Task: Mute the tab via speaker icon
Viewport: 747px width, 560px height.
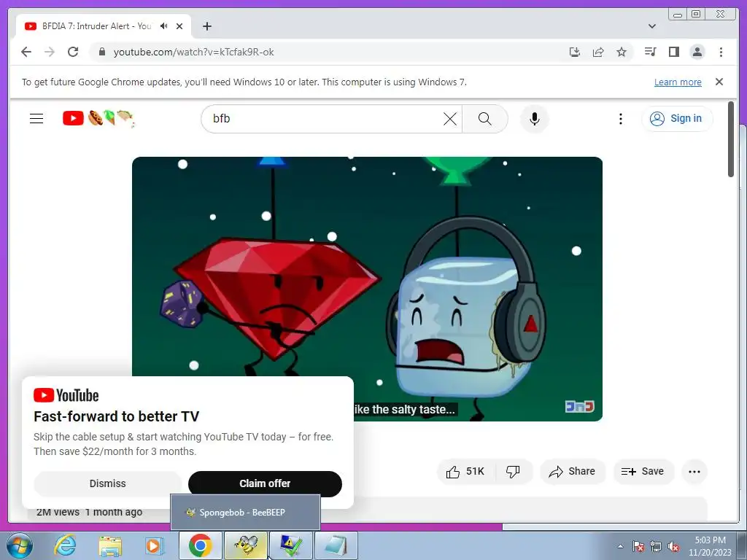Action: click(164, 26)
